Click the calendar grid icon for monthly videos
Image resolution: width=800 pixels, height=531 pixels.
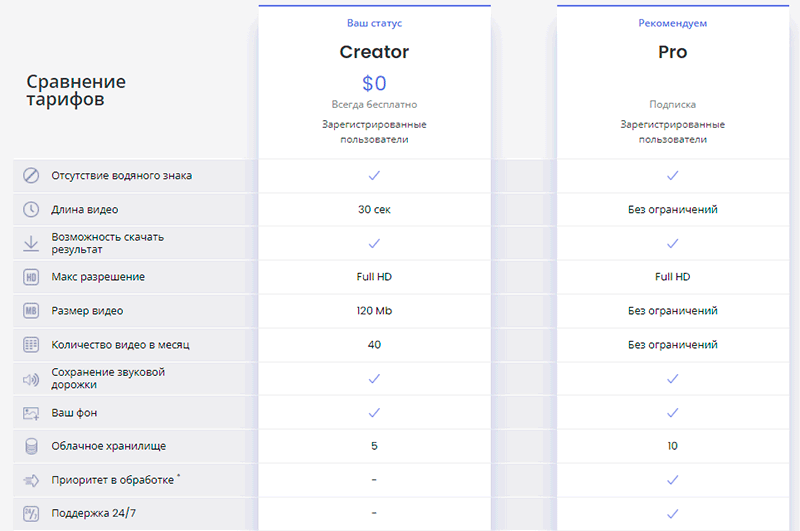click(x=31, y=345)
